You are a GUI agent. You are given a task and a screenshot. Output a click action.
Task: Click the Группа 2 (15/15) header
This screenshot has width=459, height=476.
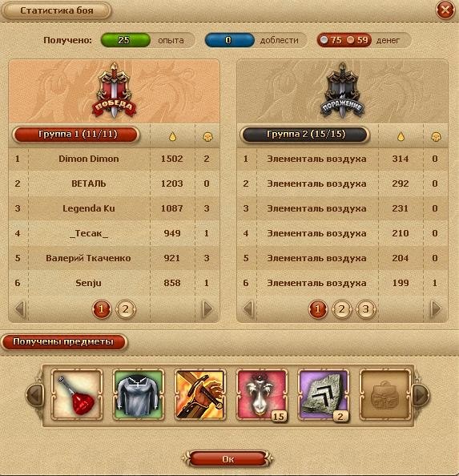click(304, 135)
